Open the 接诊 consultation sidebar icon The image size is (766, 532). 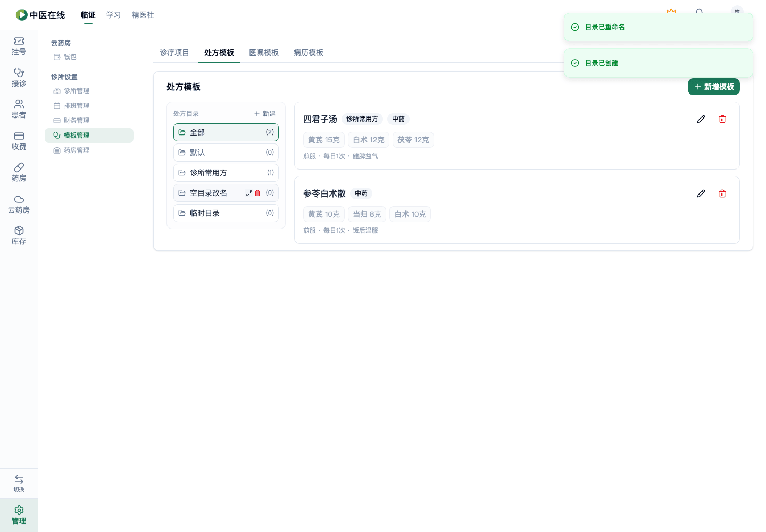pos(19,78)
